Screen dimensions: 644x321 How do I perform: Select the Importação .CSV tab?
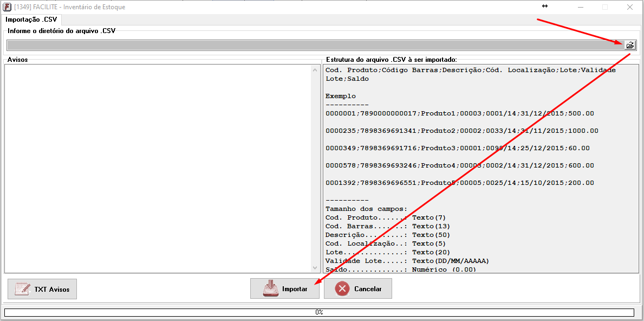(x=31, y=20)
